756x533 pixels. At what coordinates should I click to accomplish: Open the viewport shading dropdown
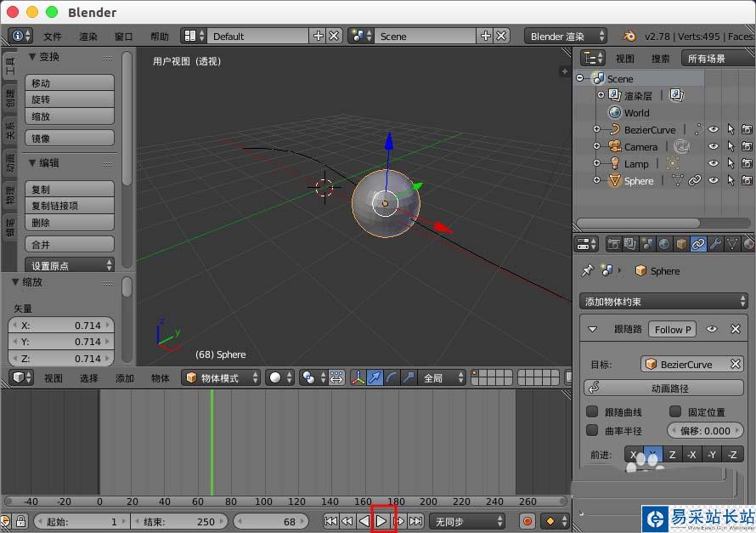[279, 377]
